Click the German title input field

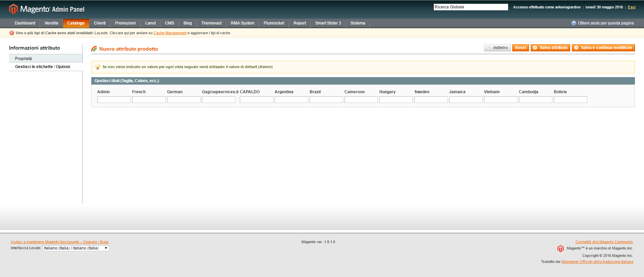click(184, 100)
